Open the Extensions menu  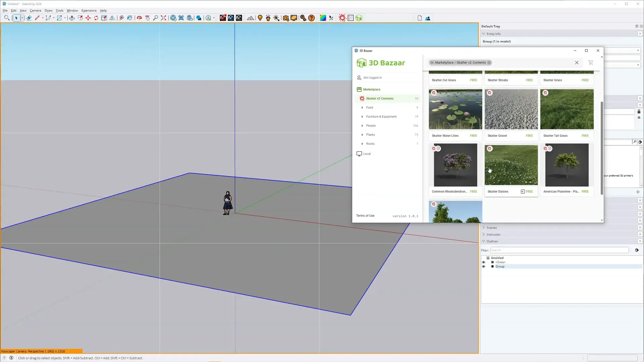tap(89, 10)
